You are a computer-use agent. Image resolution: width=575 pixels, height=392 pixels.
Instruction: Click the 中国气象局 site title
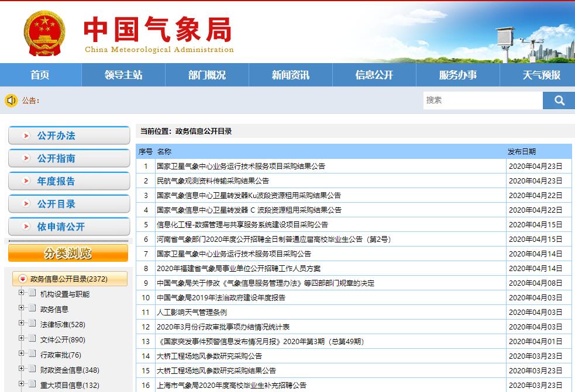158,29
